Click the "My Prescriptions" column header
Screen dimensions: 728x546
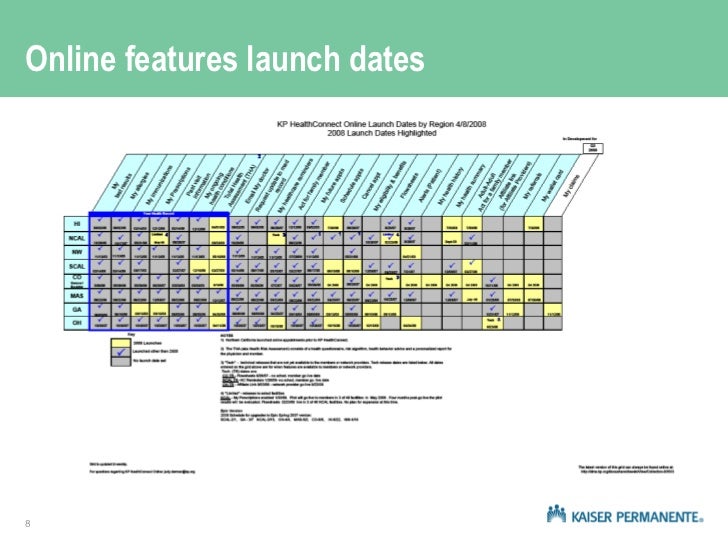[x=178, y=186]
